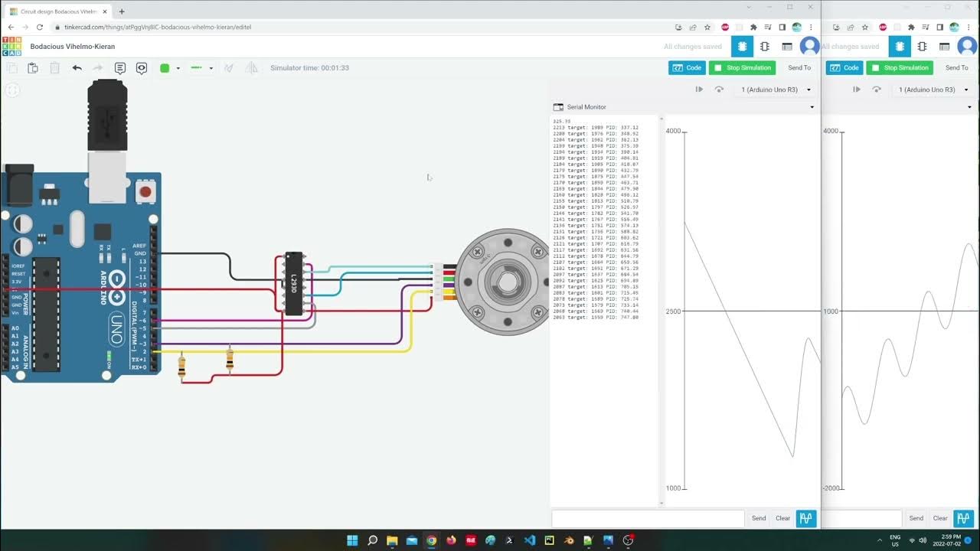Click the Redo arrow icon

point(98,68)
